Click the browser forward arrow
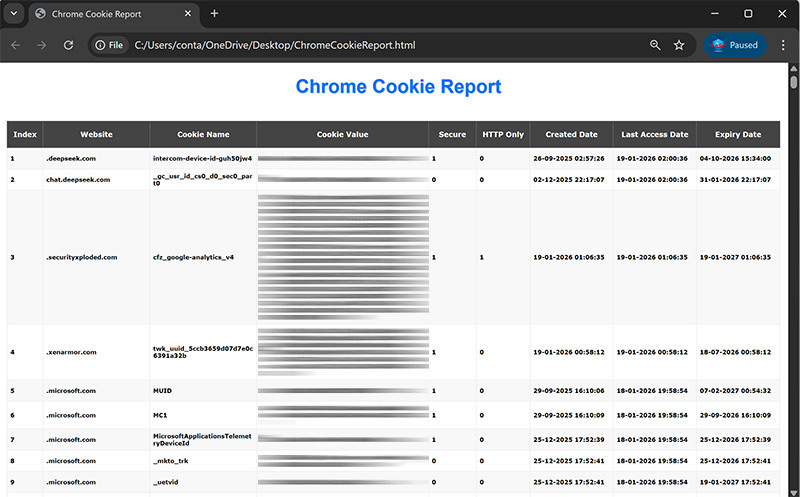Viewport: 800px width, 497px height. tap(41, 45)
